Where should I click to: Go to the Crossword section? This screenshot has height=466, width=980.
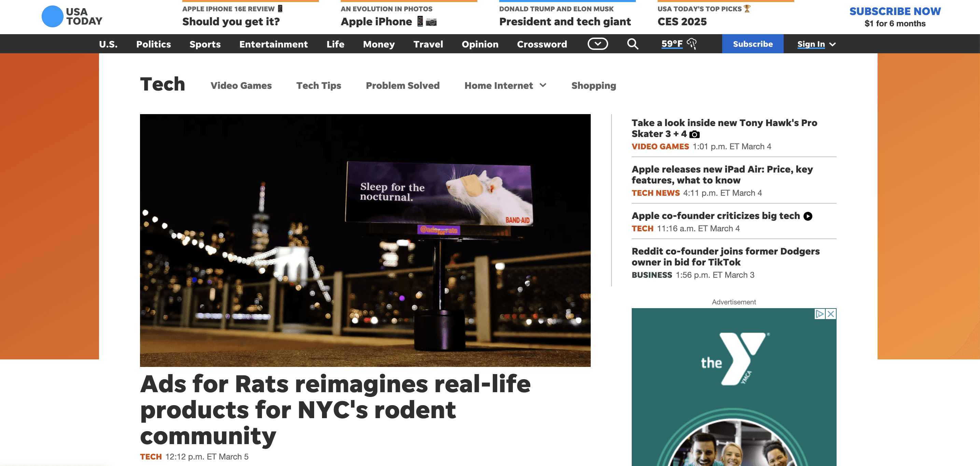542,44
